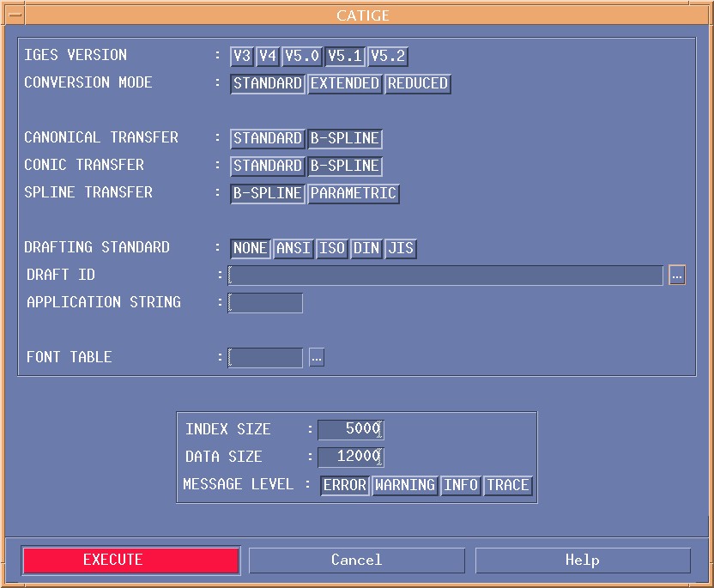Set drafting standard to DIN
Image resolution: width=714 pixels, height=588 pixels.
coord(366,248)
